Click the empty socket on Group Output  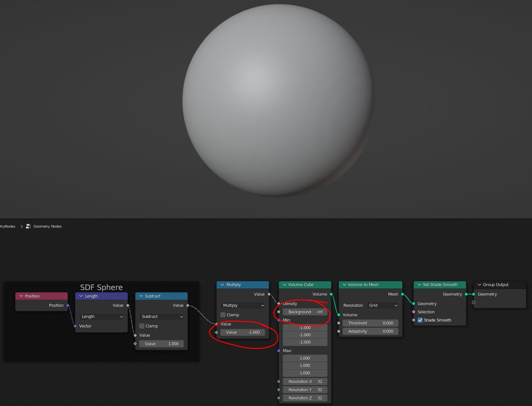[x=473, y=302]
